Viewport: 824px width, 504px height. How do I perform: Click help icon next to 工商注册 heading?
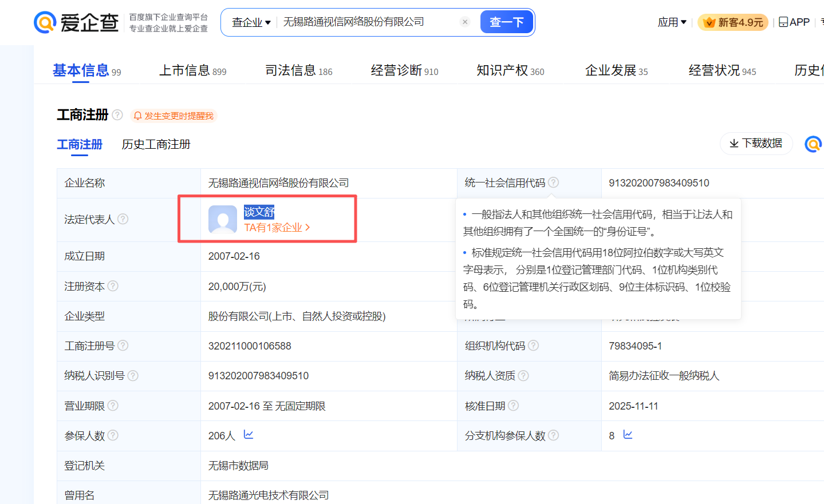point(117,115)
